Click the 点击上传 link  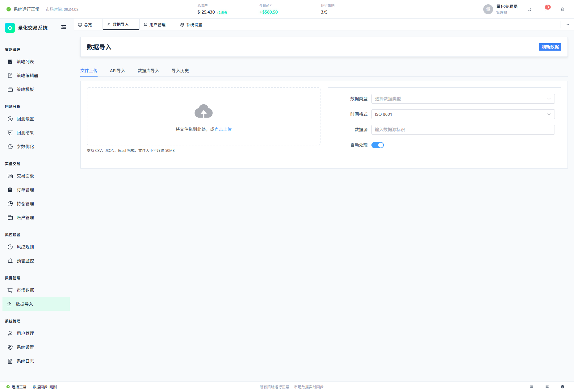click(223, 129)
